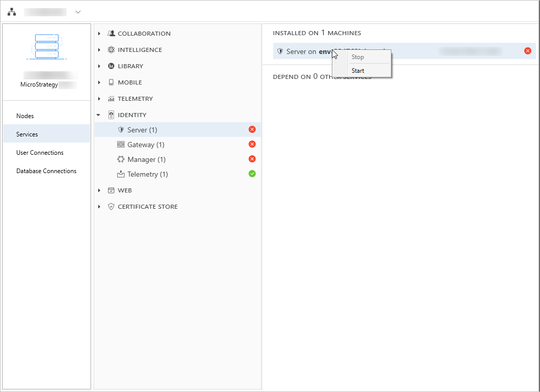Click the Telemetry chart icon
This screenshot has width=540, height=392.
click(111, 99)
